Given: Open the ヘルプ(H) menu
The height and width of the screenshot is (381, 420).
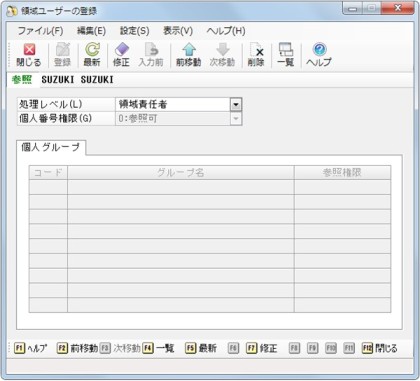Looking at the screenshot, I should pyautogui.click(x=226, y=31).
